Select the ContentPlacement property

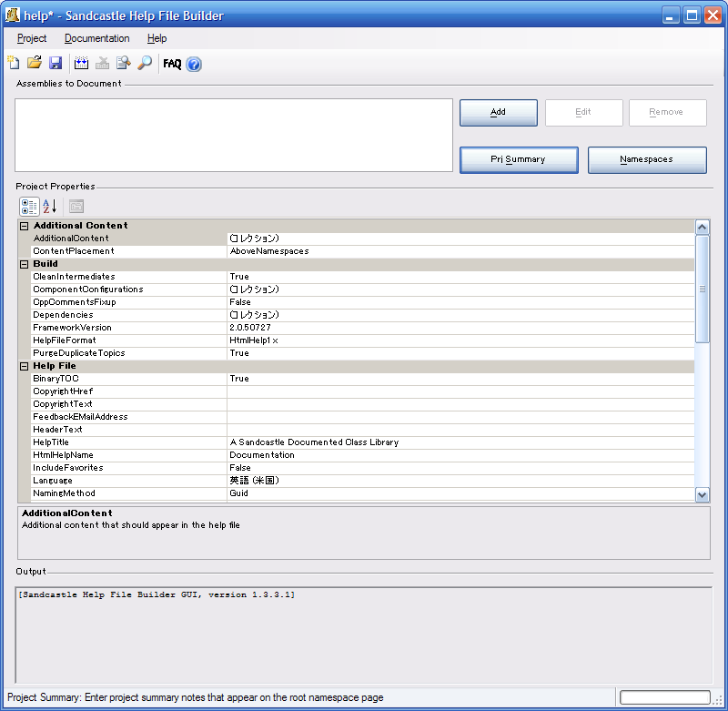128,251
